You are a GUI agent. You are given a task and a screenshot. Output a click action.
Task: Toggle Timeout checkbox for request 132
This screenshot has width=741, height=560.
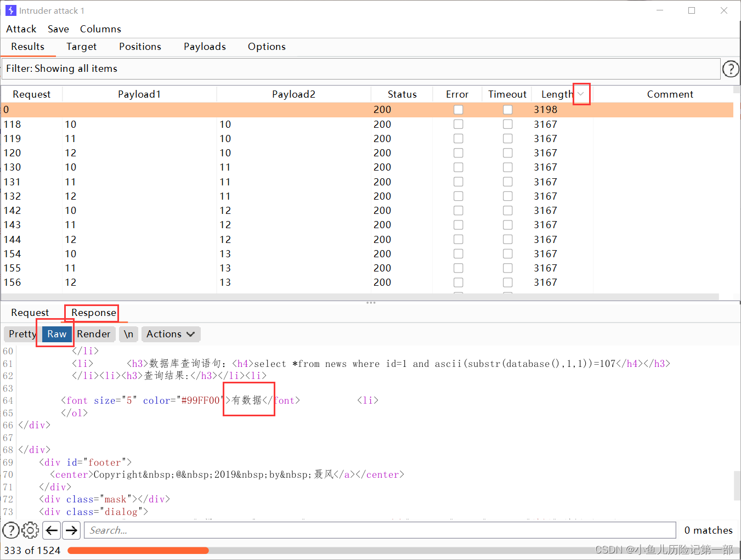tap(507, 196)
